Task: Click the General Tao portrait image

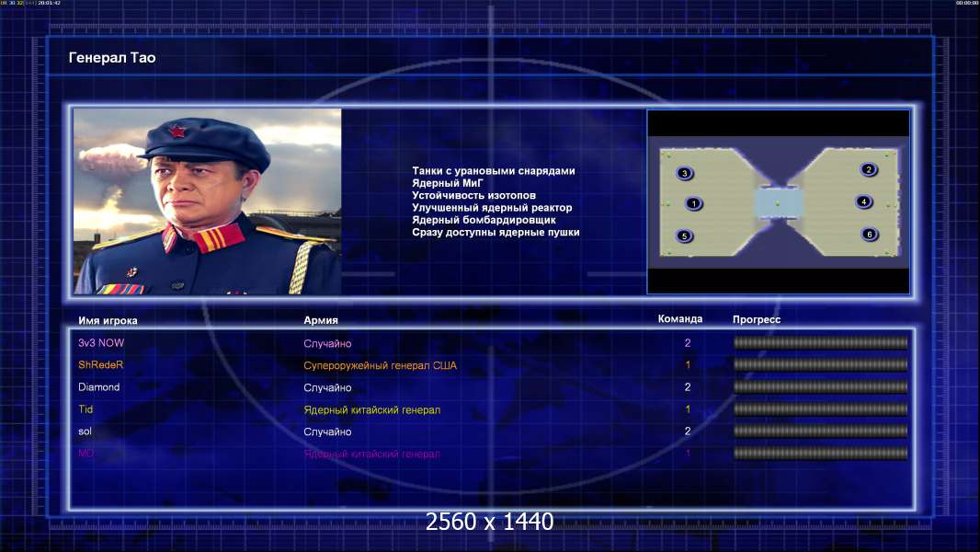Action: 208,201
